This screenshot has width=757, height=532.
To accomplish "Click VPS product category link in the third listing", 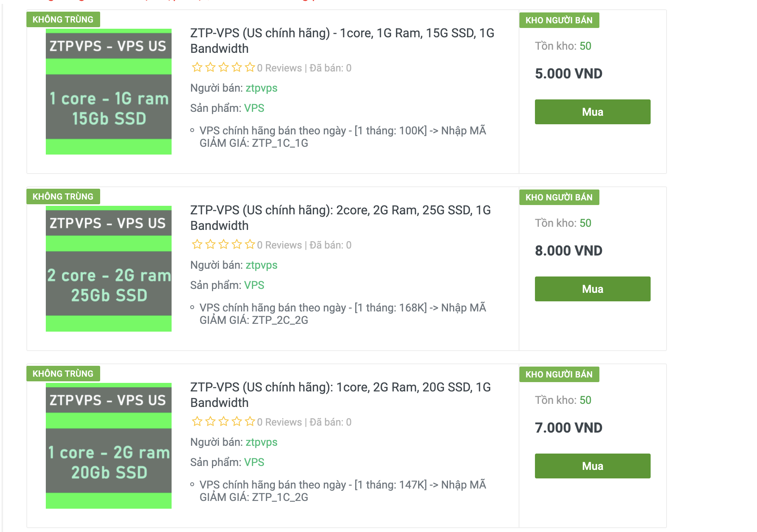I will click(254, 462).
